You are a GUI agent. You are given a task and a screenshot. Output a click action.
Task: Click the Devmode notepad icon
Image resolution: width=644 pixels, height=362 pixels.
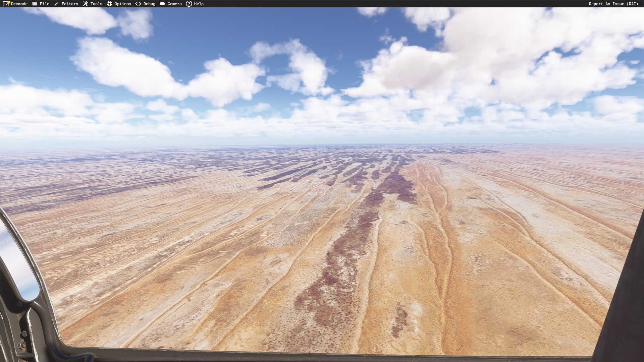(6, 4)
